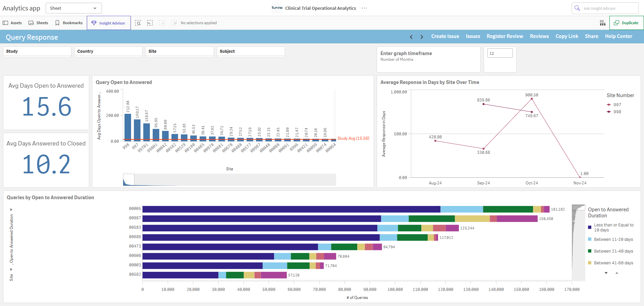This screenshot has height=306, width=644.
Task: Open the sheet grid view icon
Action: point(603,23)
